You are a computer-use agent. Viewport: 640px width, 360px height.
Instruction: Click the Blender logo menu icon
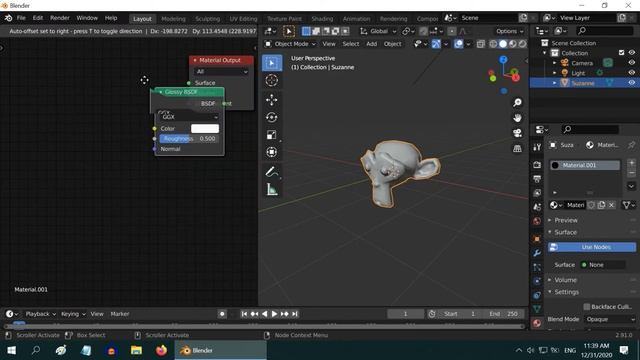(x=8, y=18)
